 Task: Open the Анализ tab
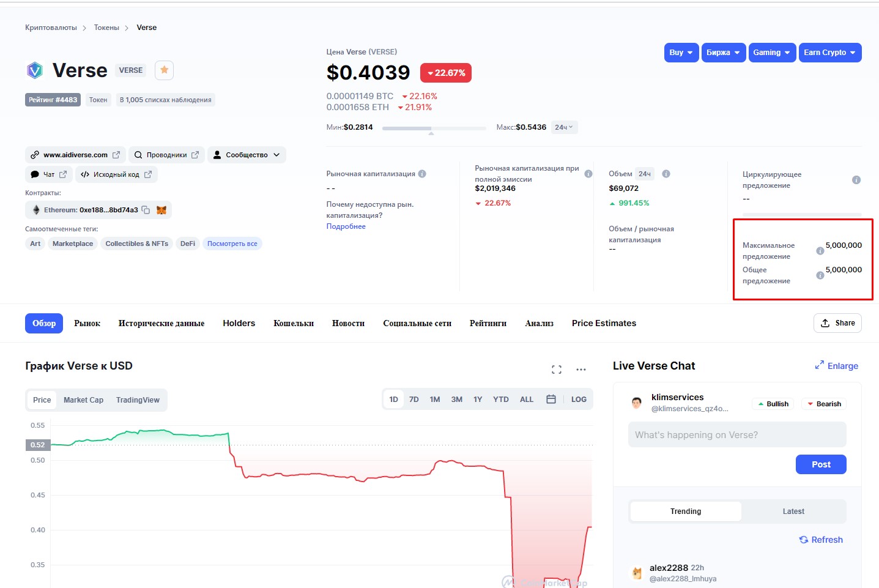coord(539,323)
